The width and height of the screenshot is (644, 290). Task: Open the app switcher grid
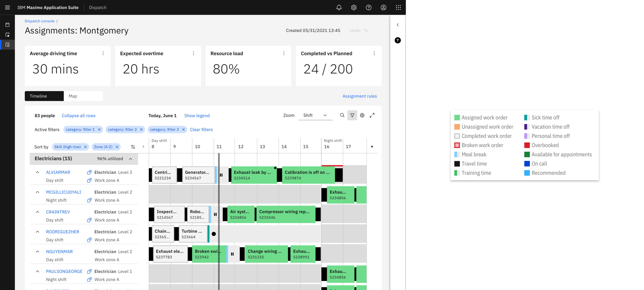(x=398, y=8)
